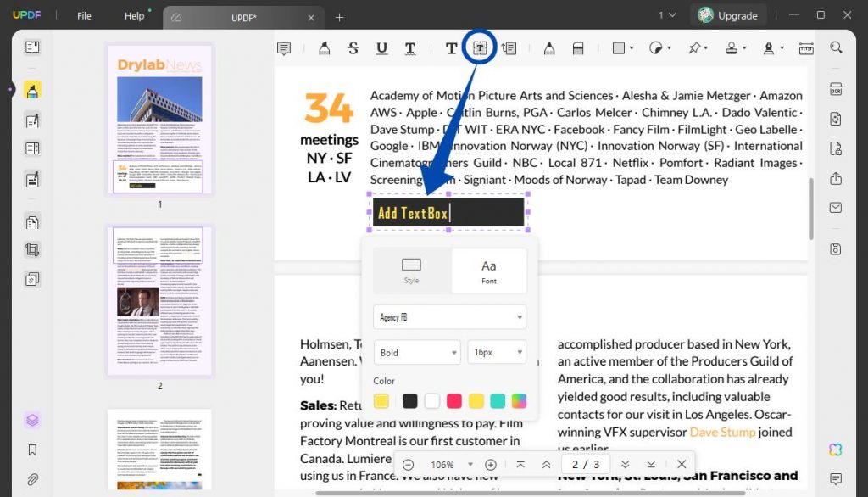Select the Highlighter tool in the toolbar
The width and height of the screenshot is (868, 497).
[323, 47]
